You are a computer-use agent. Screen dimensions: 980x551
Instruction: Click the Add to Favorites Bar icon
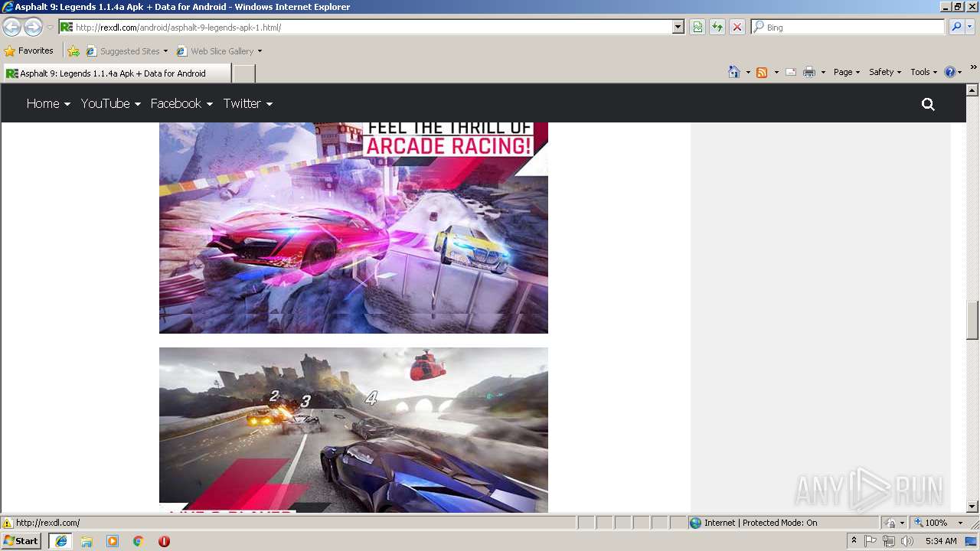click(x=73, y=51)
